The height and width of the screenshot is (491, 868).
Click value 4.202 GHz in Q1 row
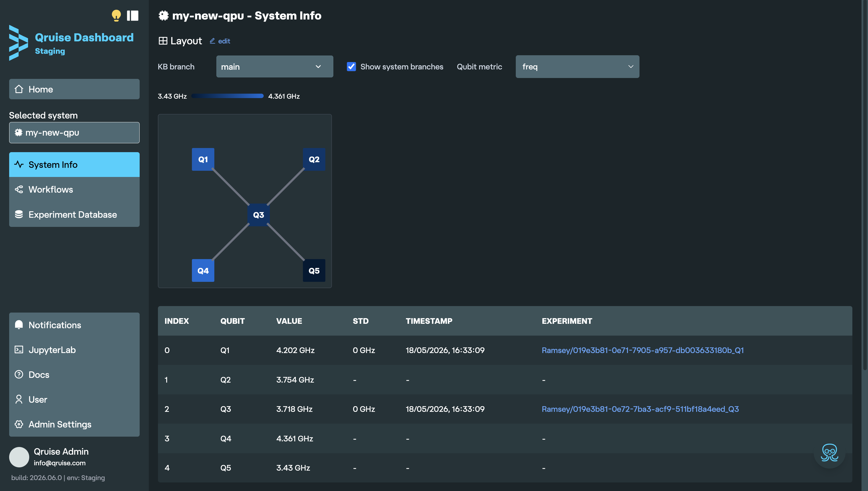click(295, 350)
